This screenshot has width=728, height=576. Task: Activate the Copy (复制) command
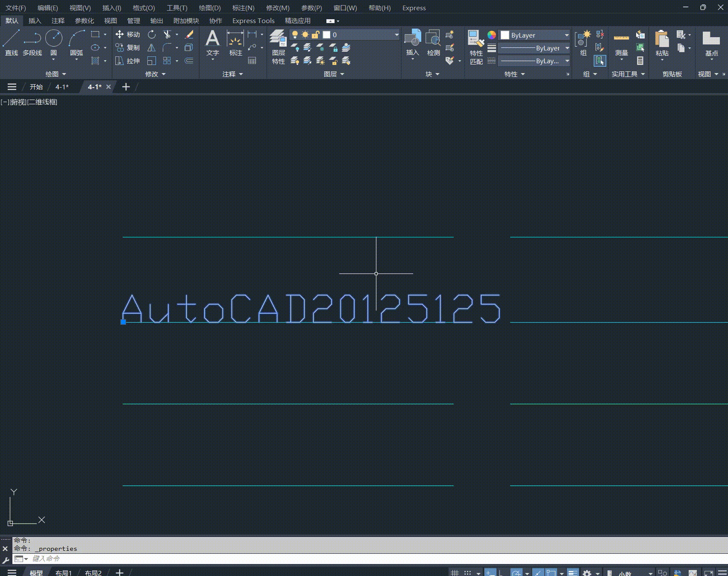128,47
